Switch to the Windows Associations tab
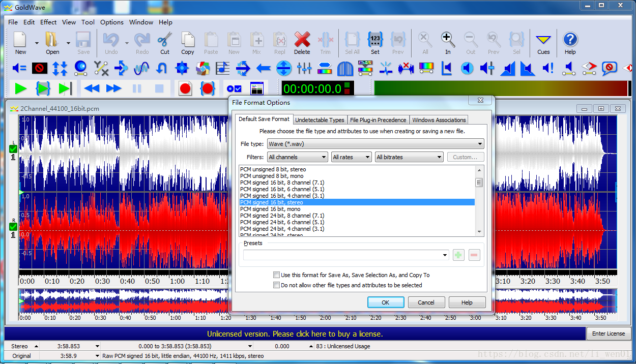The image size is (636, 364). [439, 120]
